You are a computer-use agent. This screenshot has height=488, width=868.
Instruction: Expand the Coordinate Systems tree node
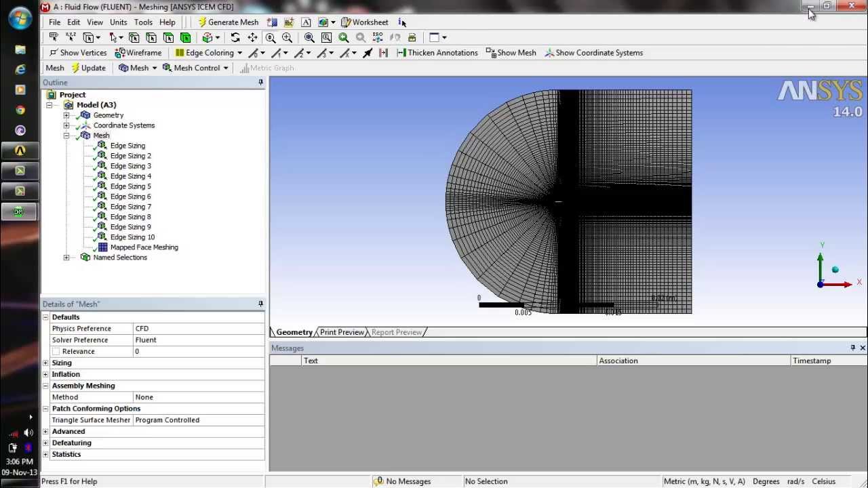66,125
